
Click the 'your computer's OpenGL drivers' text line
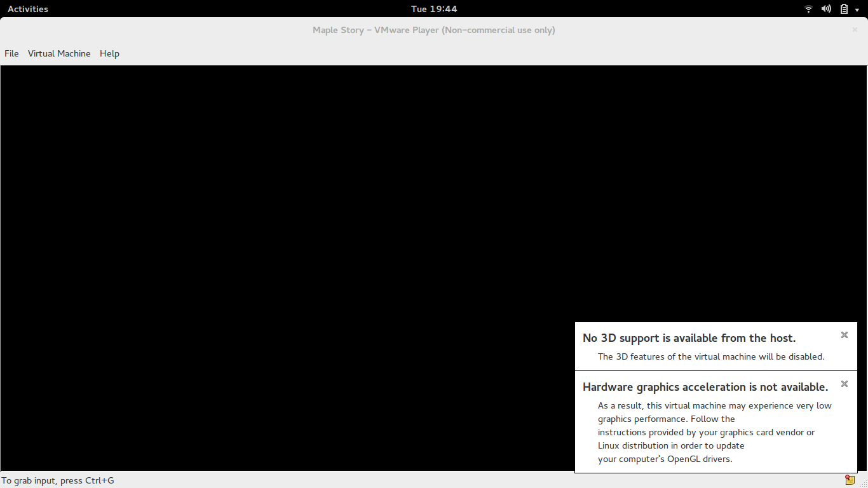coord(665,459)
